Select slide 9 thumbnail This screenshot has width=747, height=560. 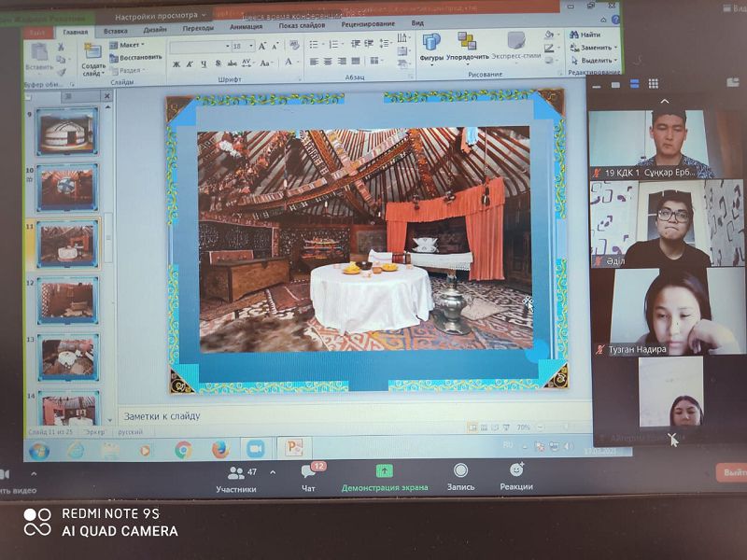67,132
